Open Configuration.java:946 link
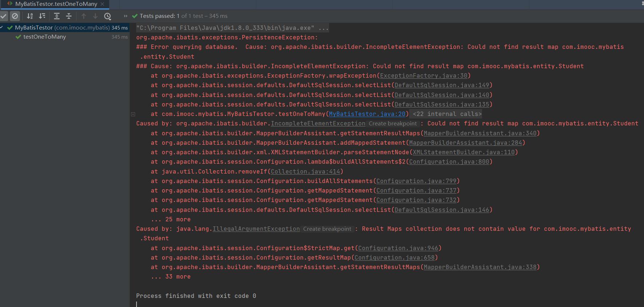The image size is (644, 307). pyautogui.click(x=398, y=248)
